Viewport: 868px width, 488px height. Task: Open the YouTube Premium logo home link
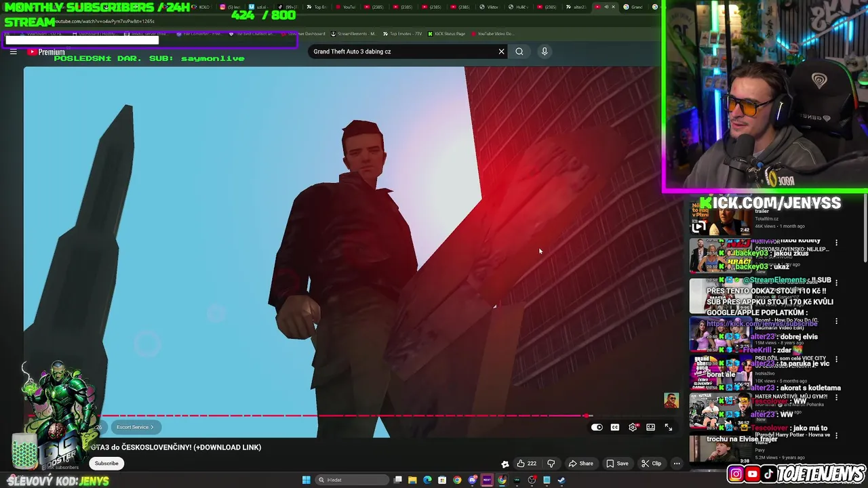click(x=46, y=52)
